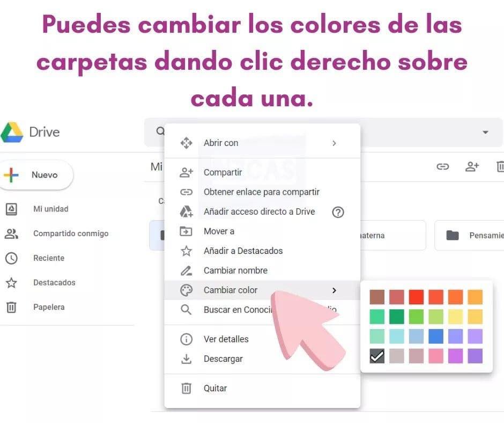504x423 pixels.
Task: Expand the Abrir con submenu
Action: 334,143
